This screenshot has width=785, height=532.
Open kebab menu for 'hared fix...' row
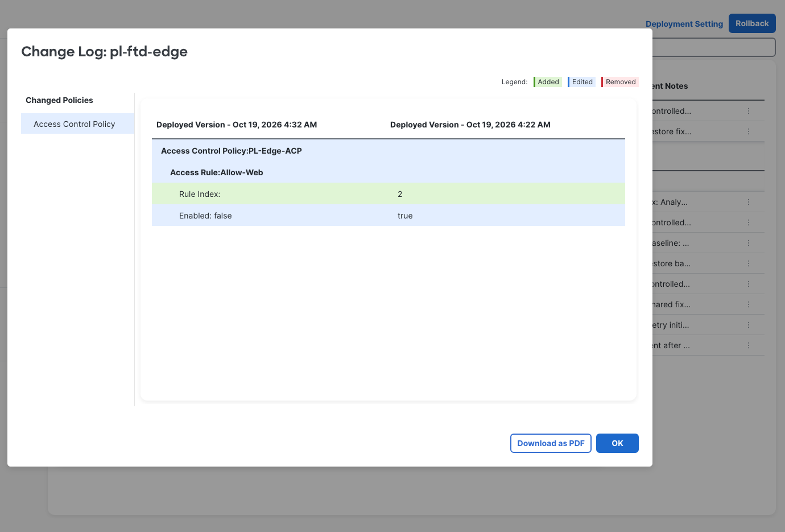click(749, 304)
